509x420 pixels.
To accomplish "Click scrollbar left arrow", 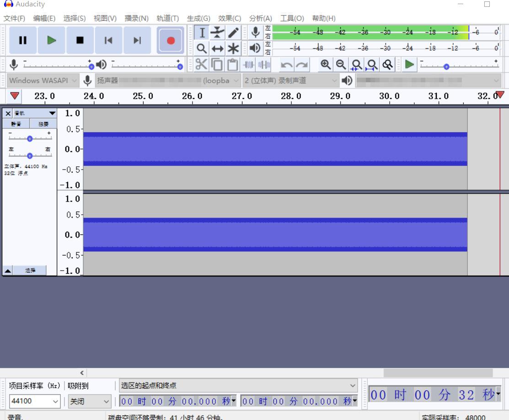I will coord(82,372).
